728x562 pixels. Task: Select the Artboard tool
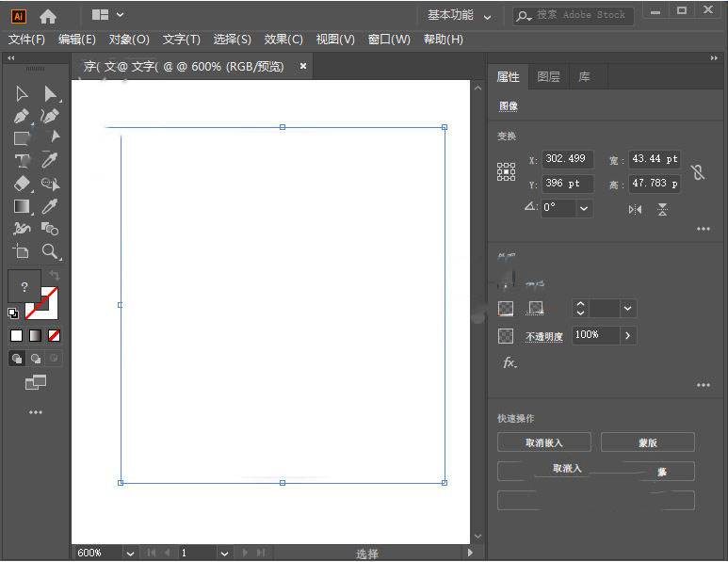(22, 251)
